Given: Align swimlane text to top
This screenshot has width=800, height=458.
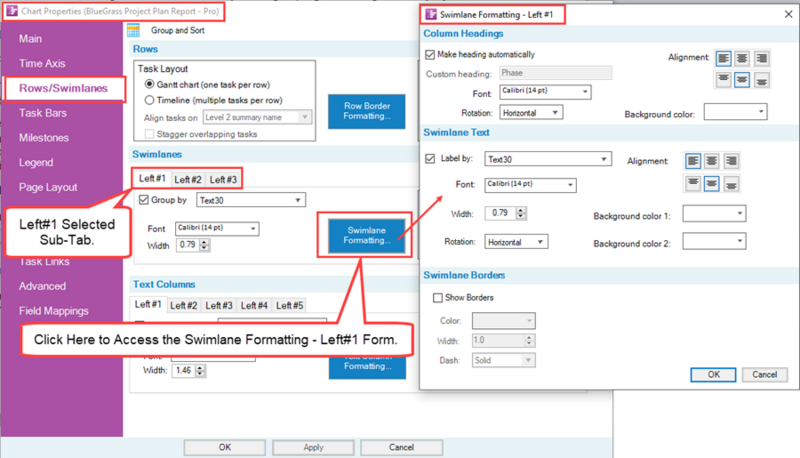Looking at the screenshot, I should pos(693,184).
